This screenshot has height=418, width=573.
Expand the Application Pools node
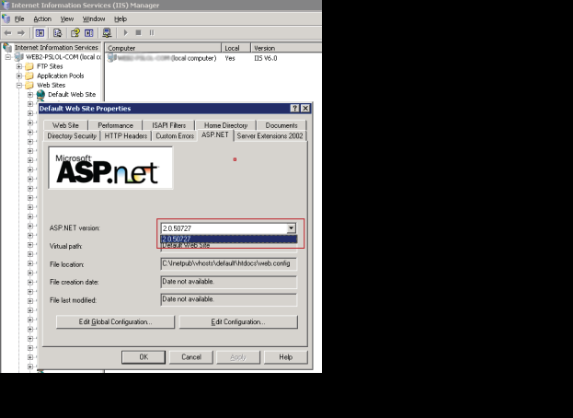pyautogui.click(x=19, y=76)
